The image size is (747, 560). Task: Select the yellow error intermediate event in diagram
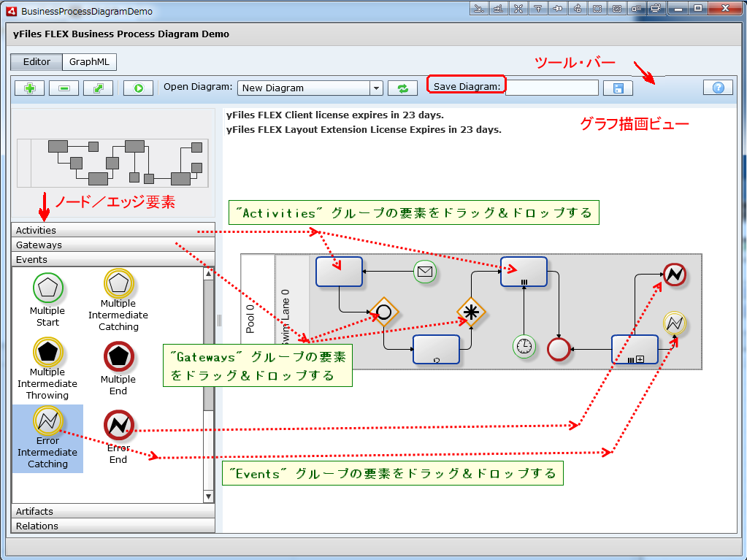click(675, 323)
